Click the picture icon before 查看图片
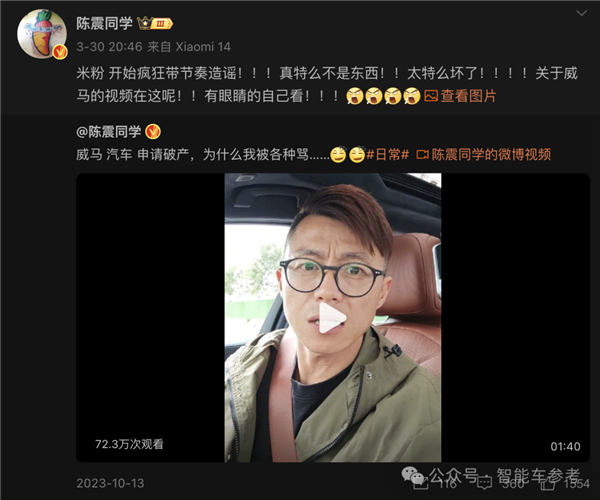 (x=431, y=96)
